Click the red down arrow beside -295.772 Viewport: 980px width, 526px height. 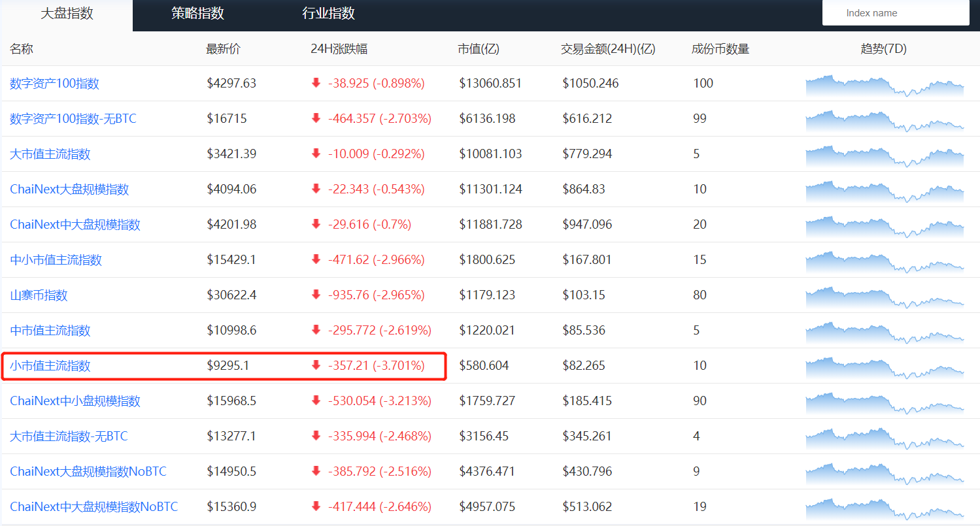pos(316,330)
